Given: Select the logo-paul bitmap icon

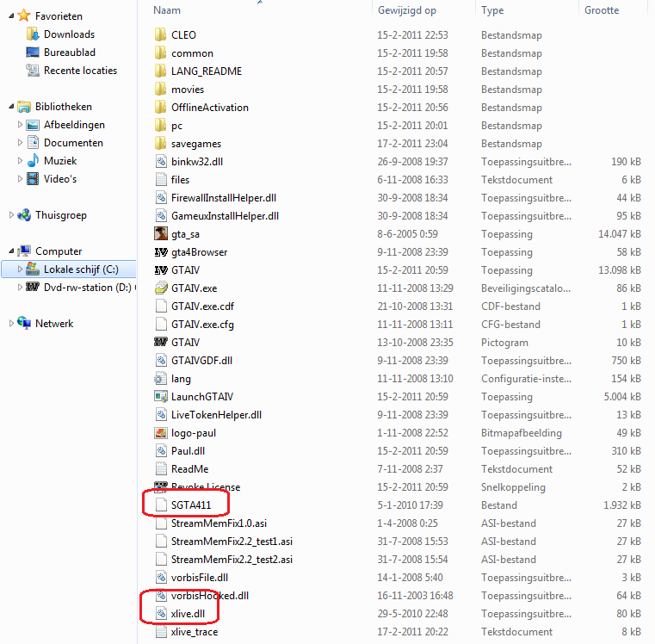Looking at the screenshot, I should click(161, 432).
